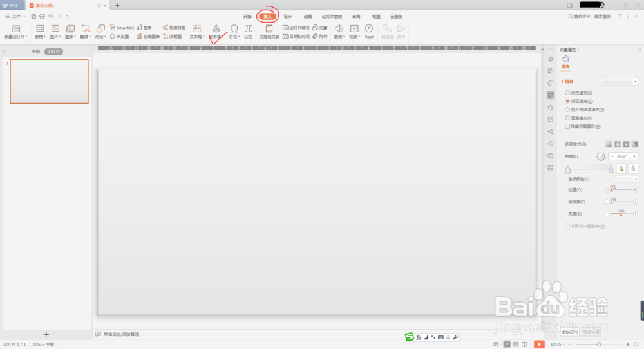The image size is (644, 349).
Task: Adjust the 亮度 brightness slider
Action: click(621, 214)
